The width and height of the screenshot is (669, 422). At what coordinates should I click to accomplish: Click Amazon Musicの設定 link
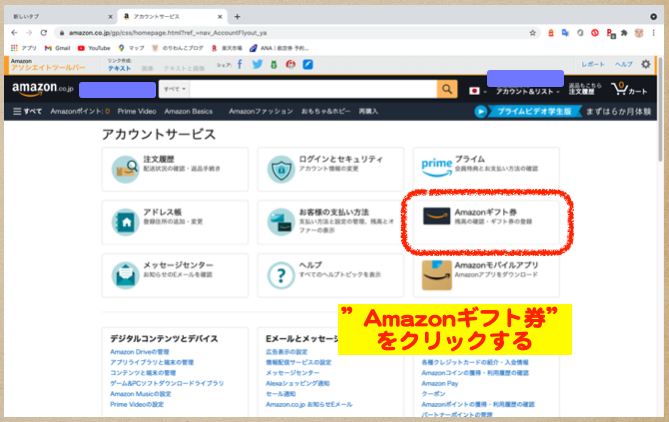(x=140, y=394)
